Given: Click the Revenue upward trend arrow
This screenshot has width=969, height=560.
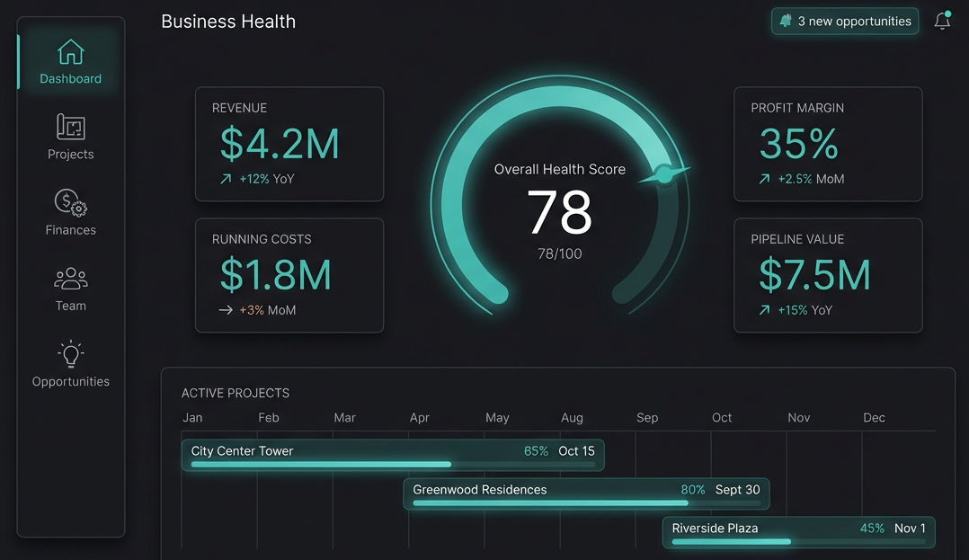Looking at the screenshot, I should [x=226, y=179].
